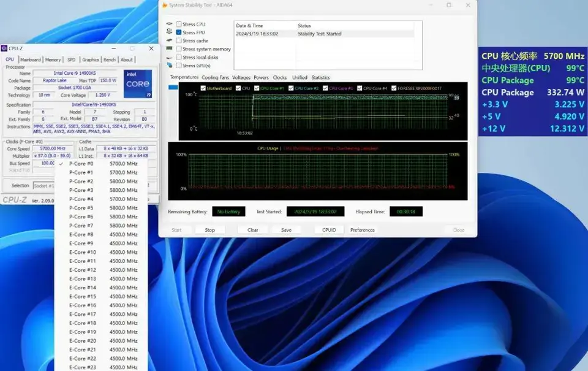
Task: Open the Clocks tab
Action: (x=280, y=77)
